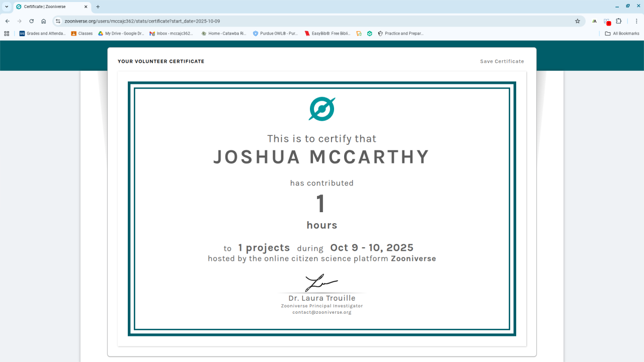Screen dimensions: 644x362
Task: Open the apps grid in bookmarks bar
Action: point(7,34)
